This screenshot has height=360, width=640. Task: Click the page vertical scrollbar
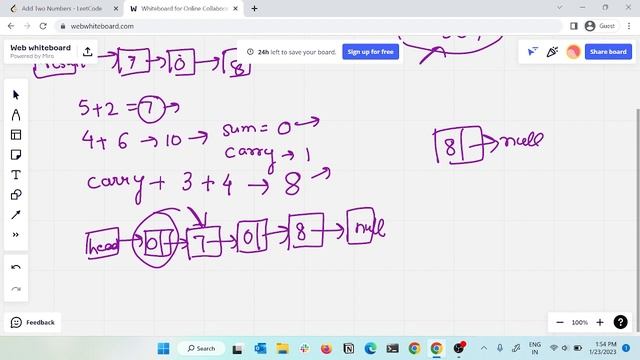pos(638,220)
